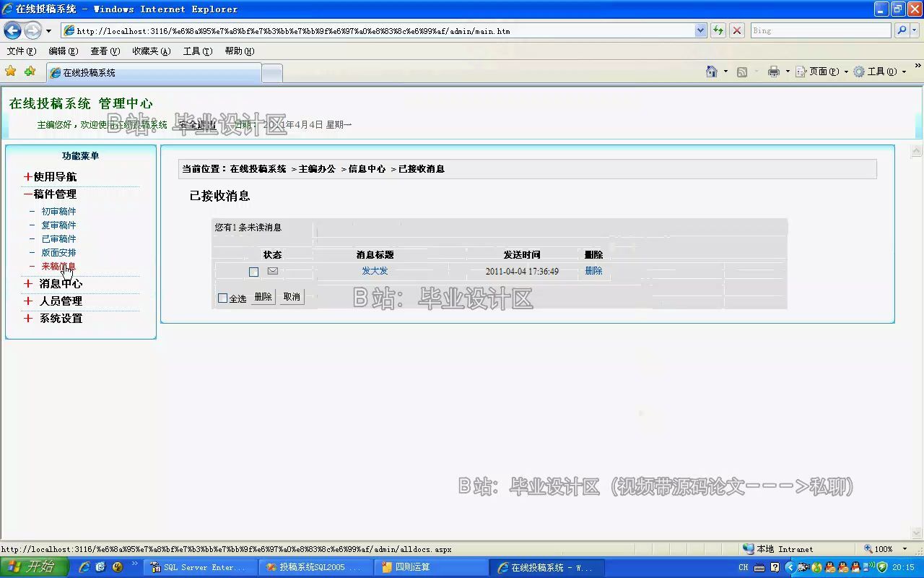Click the 删除 button below the list
Screen dimensions: 924x578
point(263,297)
